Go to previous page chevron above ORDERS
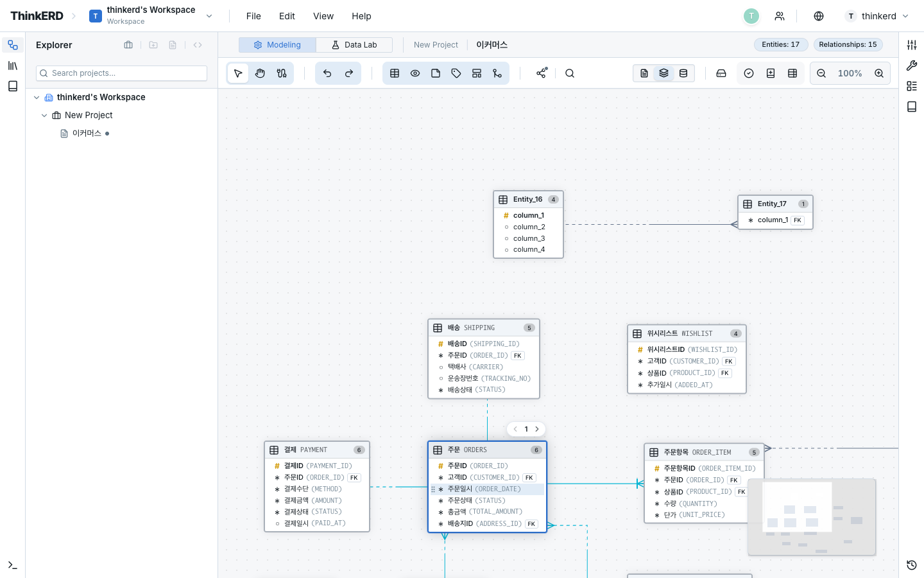The image size is (924, 578). [x=515, y=429]
